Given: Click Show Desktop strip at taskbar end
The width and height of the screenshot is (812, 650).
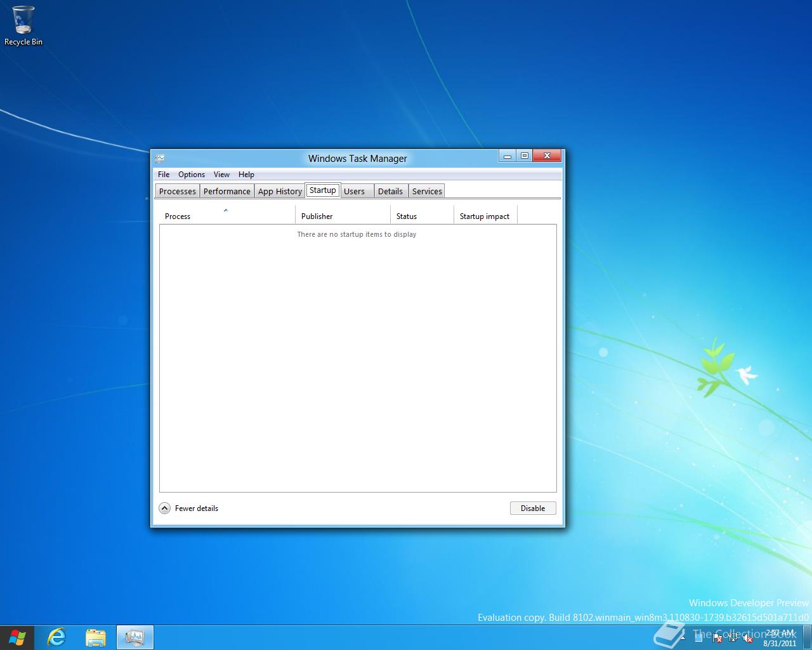Looking at the screenshot, I should pyautogui.click(x=807, y=637).
